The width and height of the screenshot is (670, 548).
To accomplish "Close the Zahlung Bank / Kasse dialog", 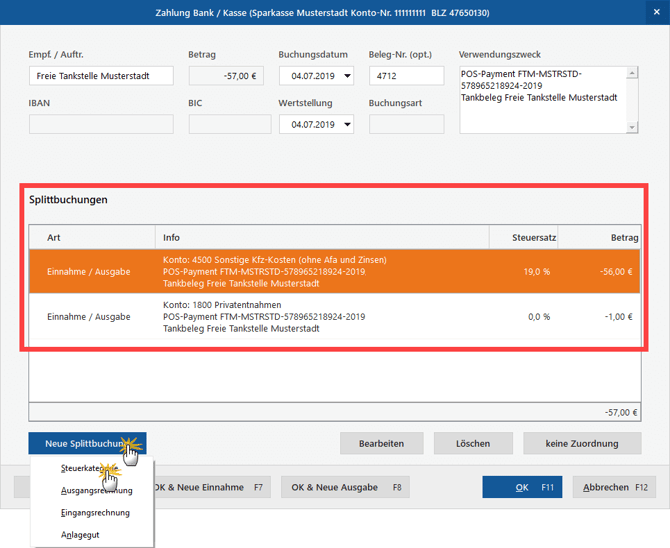I will 654,14.
